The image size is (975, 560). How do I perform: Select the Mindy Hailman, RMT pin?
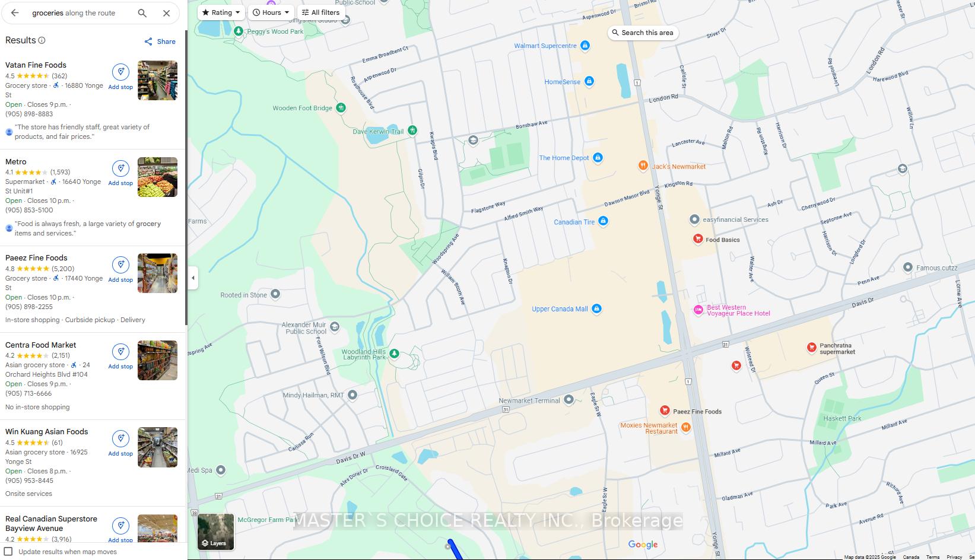352,395
